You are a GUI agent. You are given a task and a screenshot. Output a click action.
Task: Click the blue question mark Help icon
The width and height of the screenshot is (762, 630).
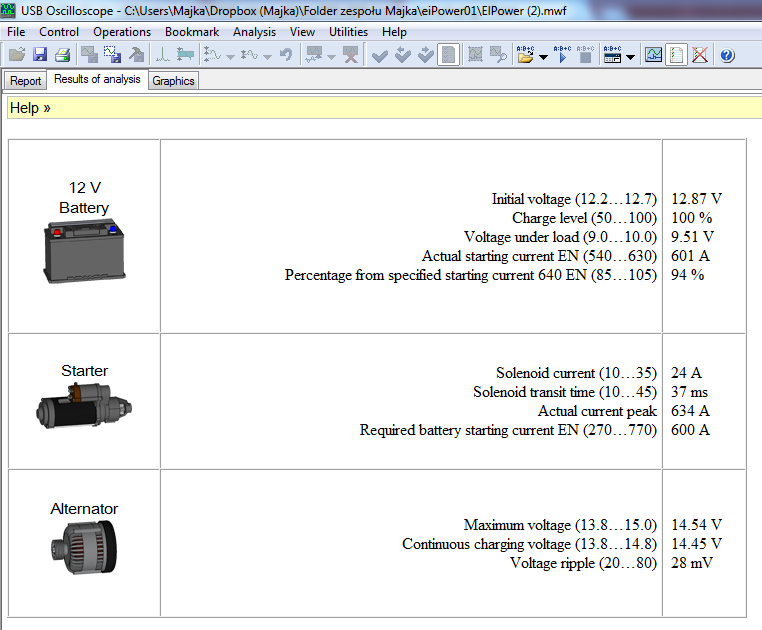[x=727, y=56]
